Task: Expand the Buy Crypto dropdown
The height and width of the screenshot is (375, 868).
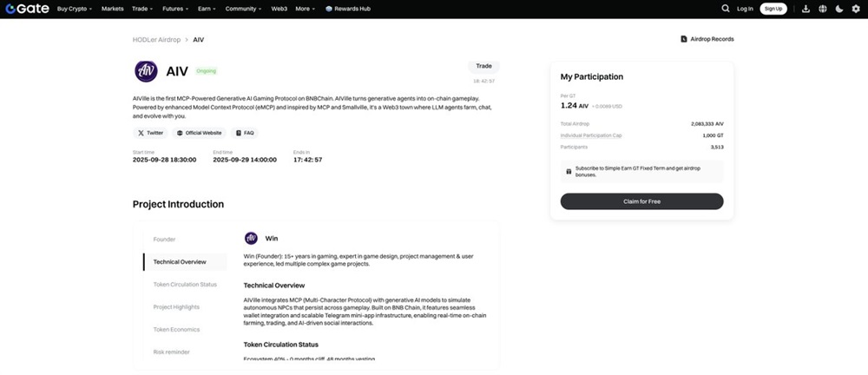Action: coord(75,9)
